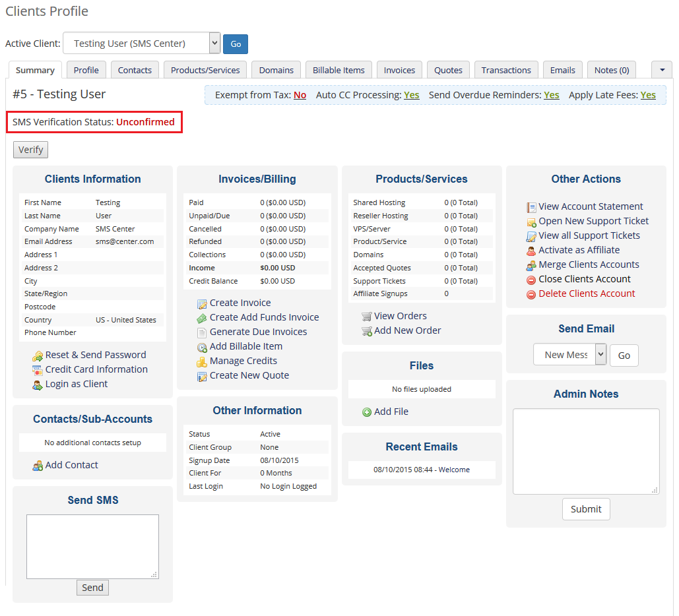Expand the more-tabs arrow dropdown
679x616 pixels.
click(662, 70)
